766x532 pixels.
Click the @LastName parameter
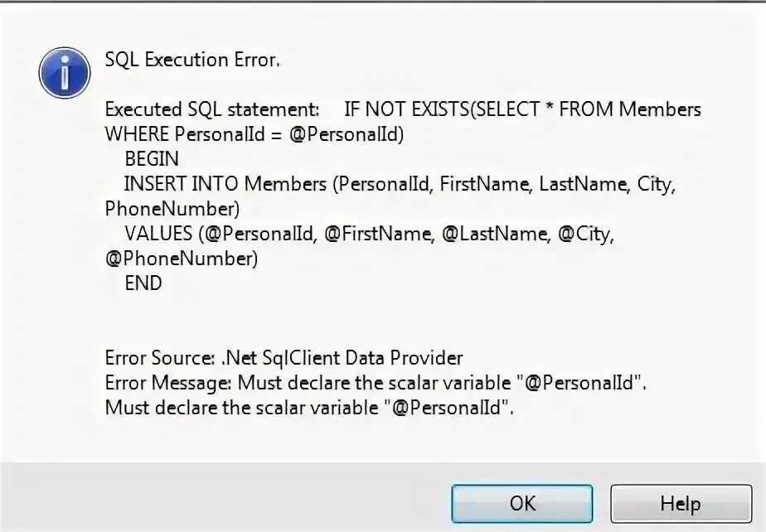[495, 234]
